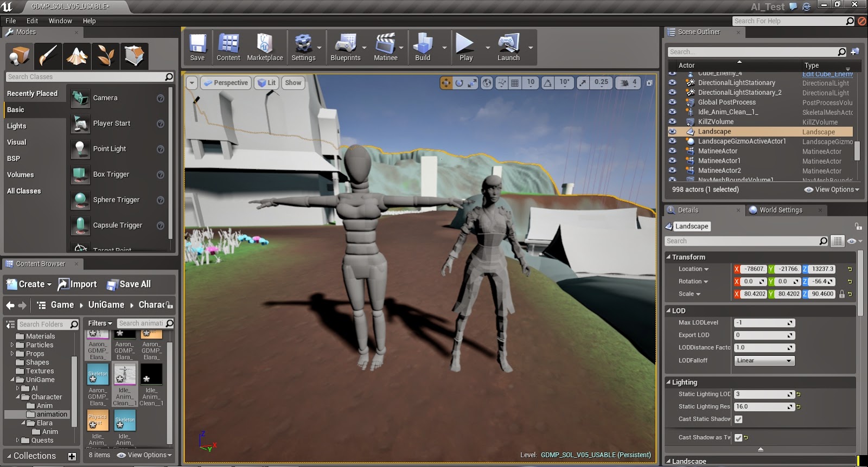
Task: Click the Point Light placement item
Action: tap(118, 149)
